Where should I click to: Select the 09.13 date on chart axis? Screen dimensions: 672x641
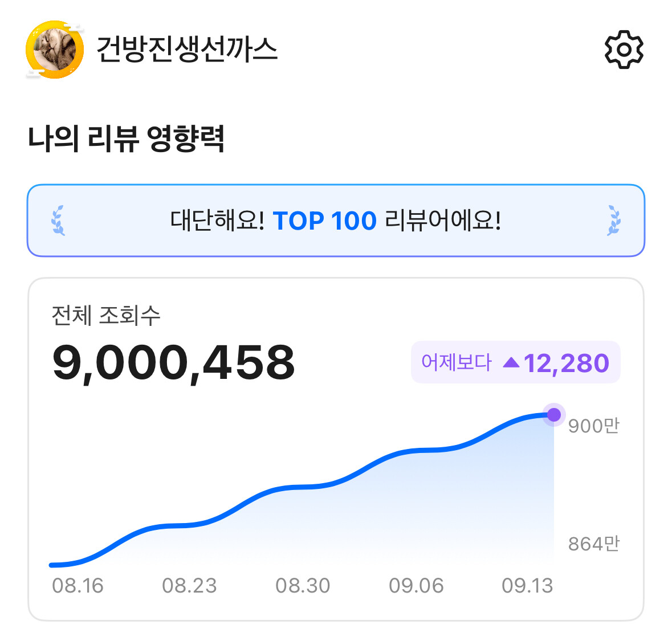click(527, 586)
